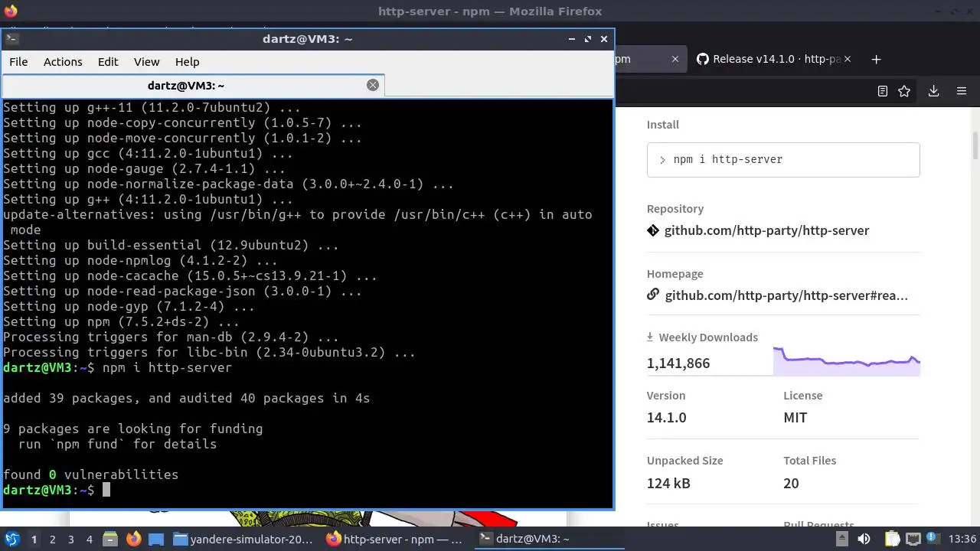Close the npm tab in Firefox
Image resolution: width=980 pixels, height=551 pixels.
675,59
